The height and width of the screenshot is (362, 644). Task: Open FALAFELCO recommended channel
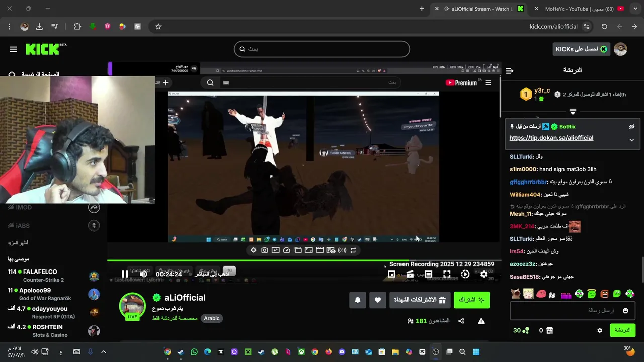[x=53, y=276]
